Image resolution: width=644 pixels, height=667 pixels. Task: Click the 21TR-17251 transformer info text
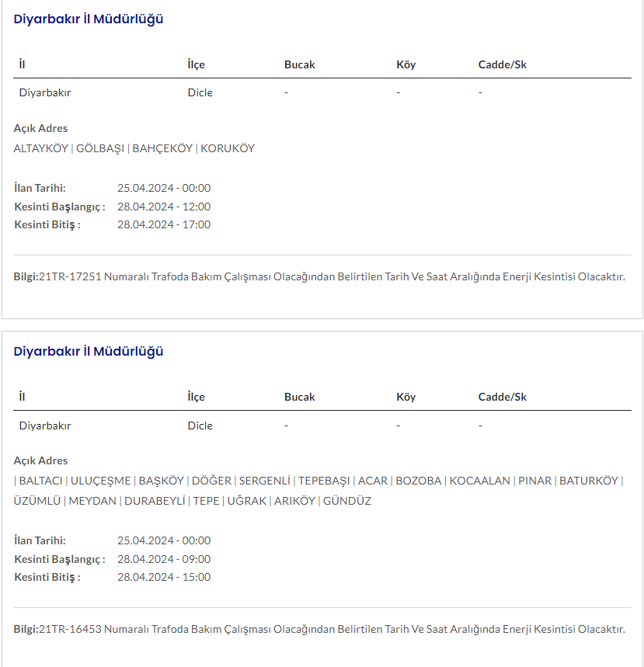332,276
